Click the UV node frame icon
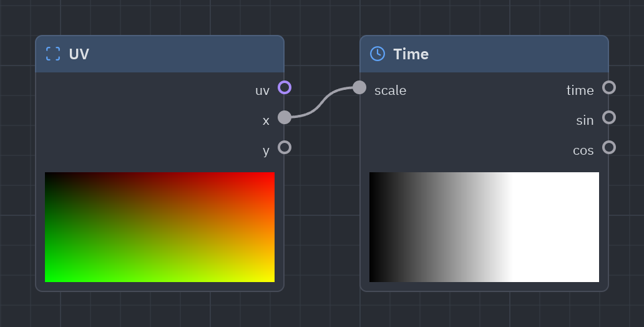644x327 pixels. pyautogui.click(x=53, y=54)
